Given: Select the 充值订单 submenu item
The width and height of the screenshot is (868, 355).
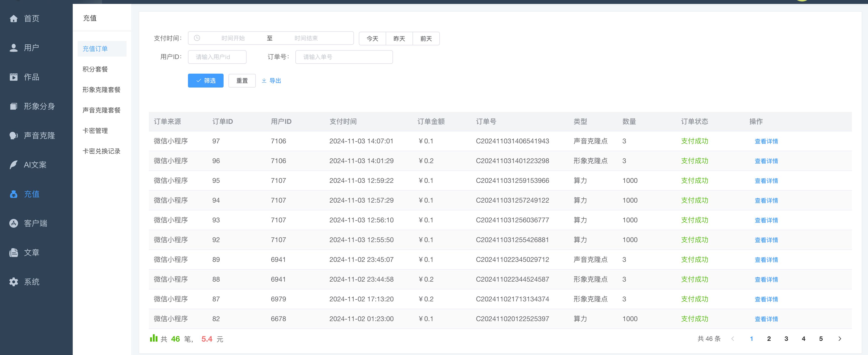Looking at the screenshot, I should [x=102, y=49].
